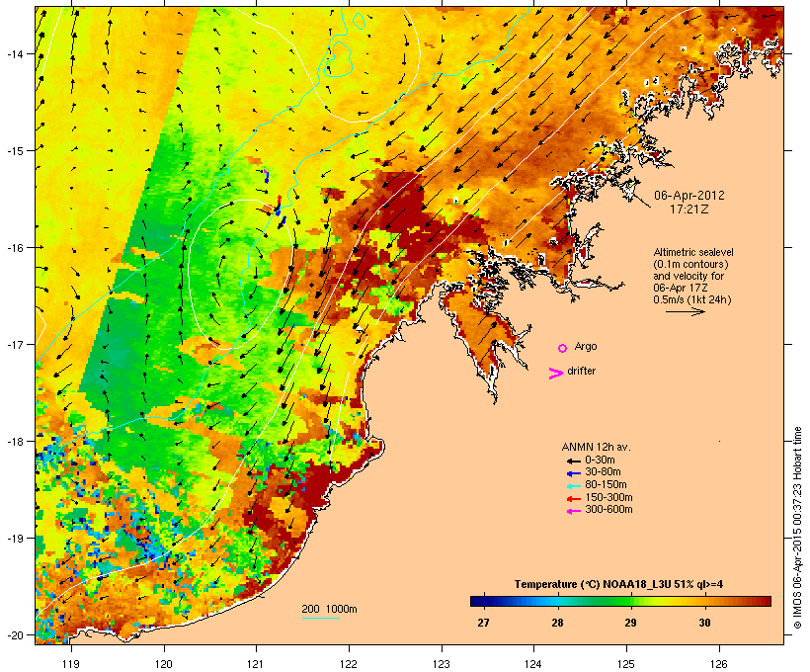The image size is (810, 672).
Task: Click the "150-300m" depth label
Action: pyautogui.click(x=608, y=497)
